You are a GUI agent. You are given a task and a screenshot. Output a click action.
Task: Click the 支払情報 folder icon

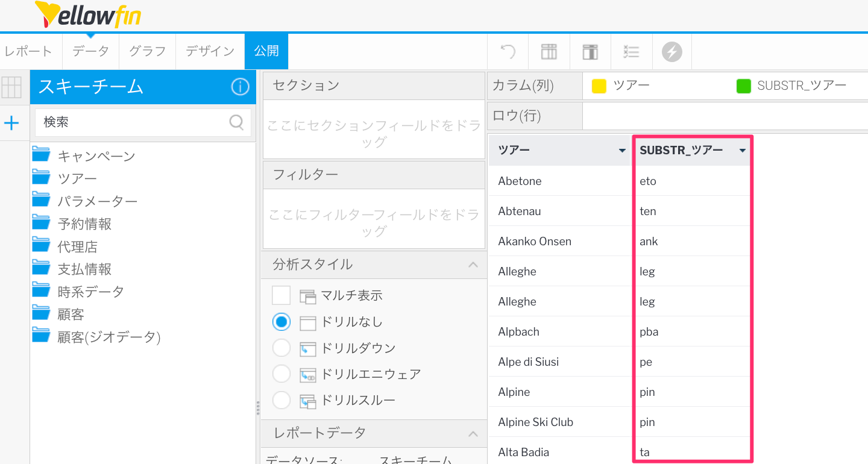41,267
